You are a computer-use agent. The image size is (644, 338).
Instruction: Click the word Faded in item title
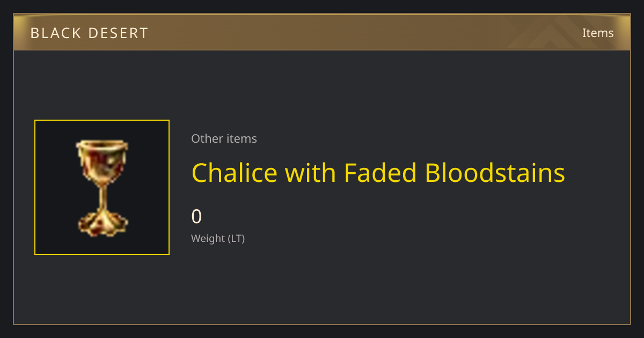pyautogui.click(x=380, y=173)
